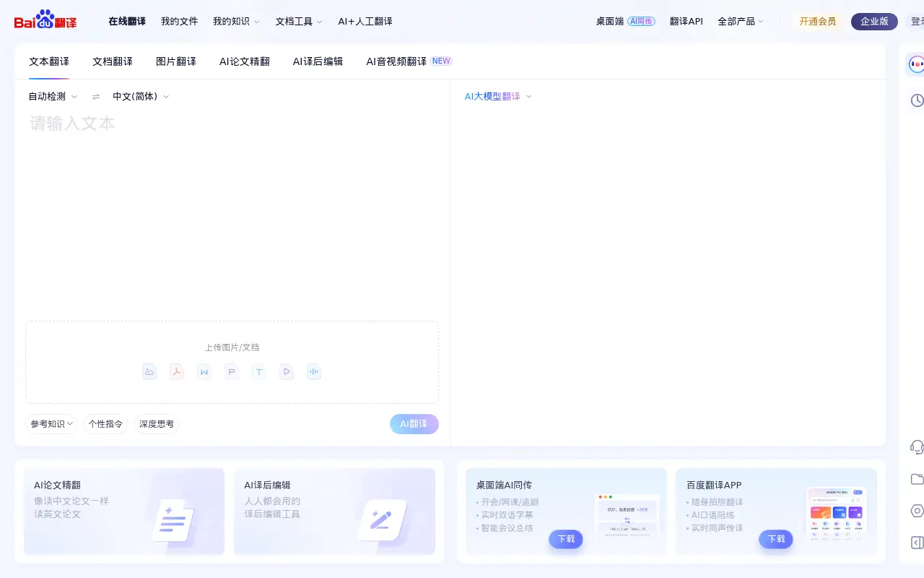The width and height of the screenshot is (924, 578).
Task: Open the settings gear icon in right sidebar
Action: click(917, 511)
